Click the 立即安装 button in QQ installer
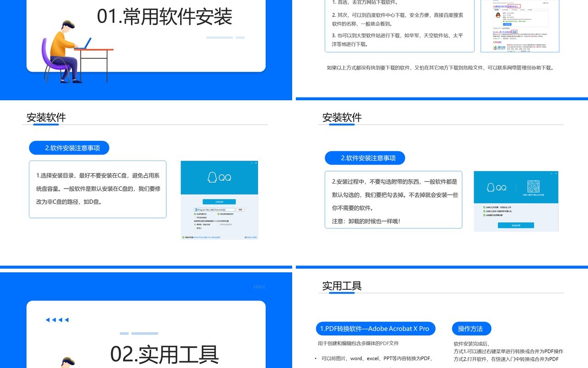Screen dimensions: 588x368 pos(219,202)
